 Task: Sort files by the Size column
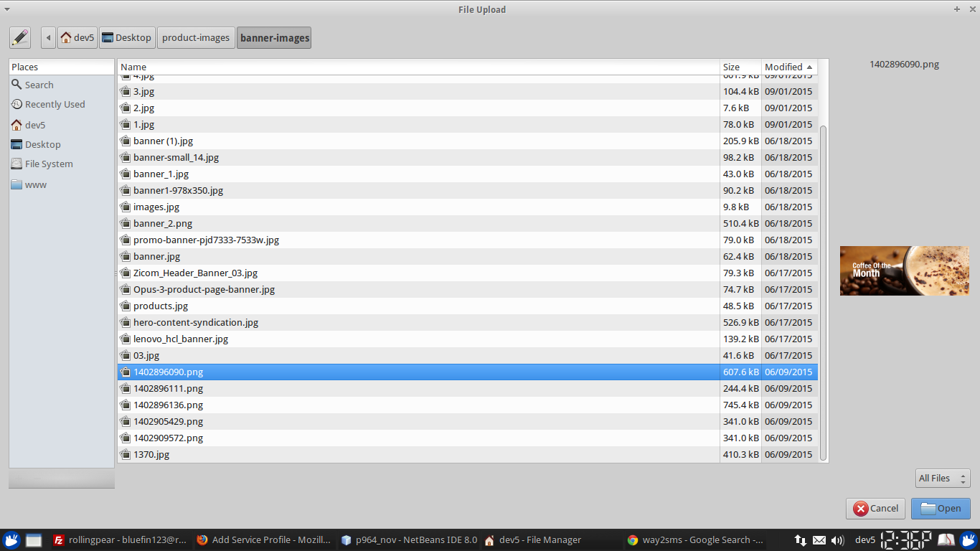(x=739, y=67)
